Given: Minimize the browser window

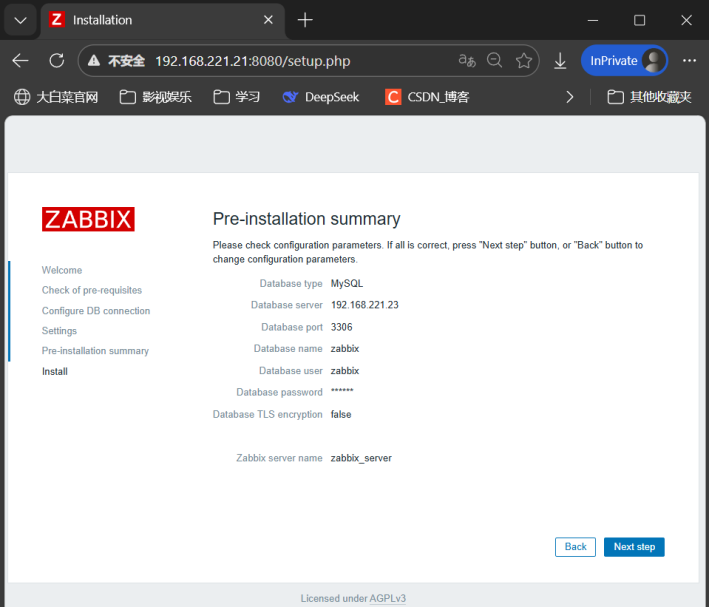Looking at the screenshot, I should pos(593,20).
